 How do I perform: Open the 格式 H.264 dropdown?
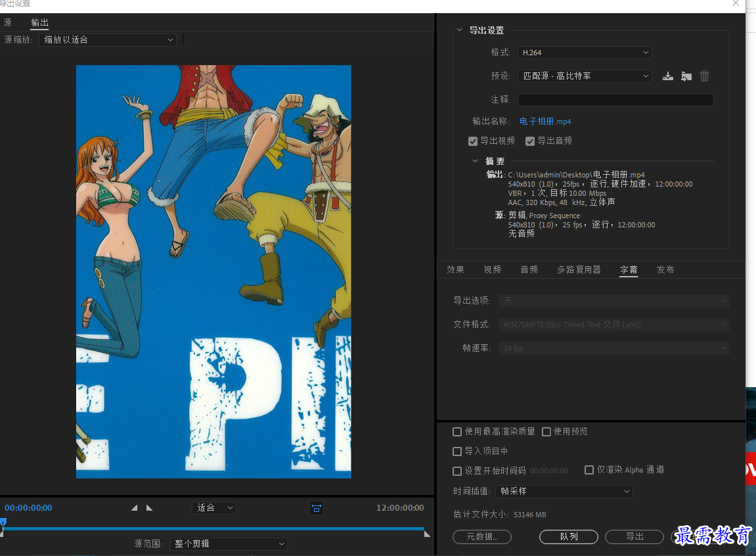(x=585, y=53)
